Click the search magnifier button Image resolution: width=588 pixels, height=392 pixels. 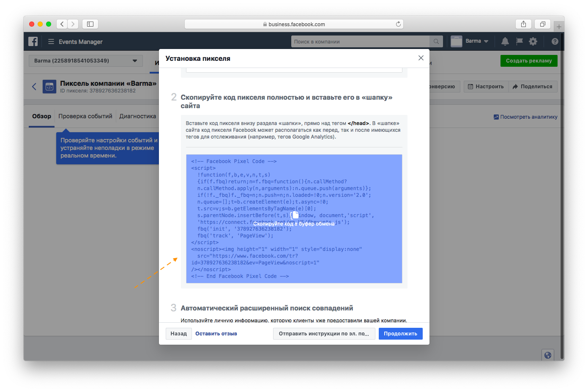pos(436,41)
